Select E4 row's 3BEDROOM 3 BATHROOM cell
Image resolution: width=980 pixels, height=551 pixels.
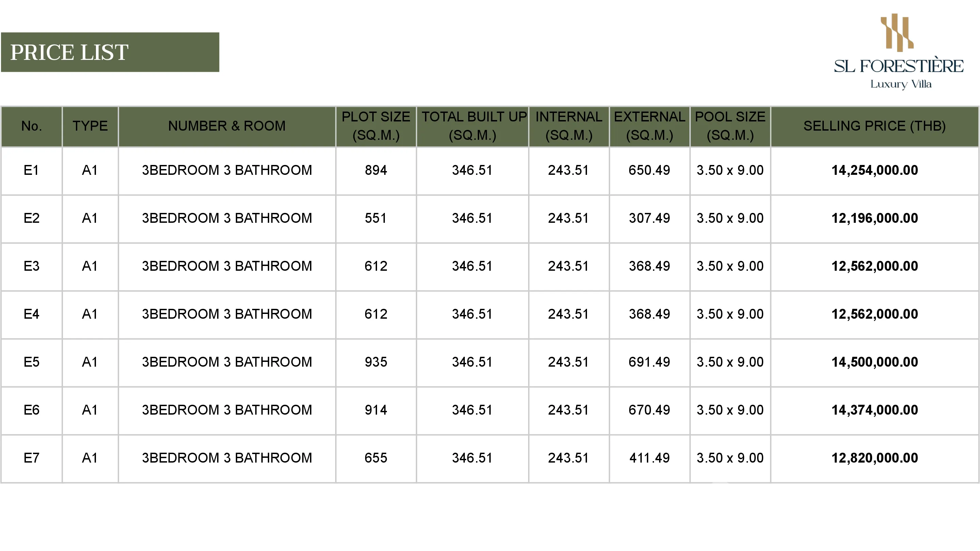tap(227, 314)
